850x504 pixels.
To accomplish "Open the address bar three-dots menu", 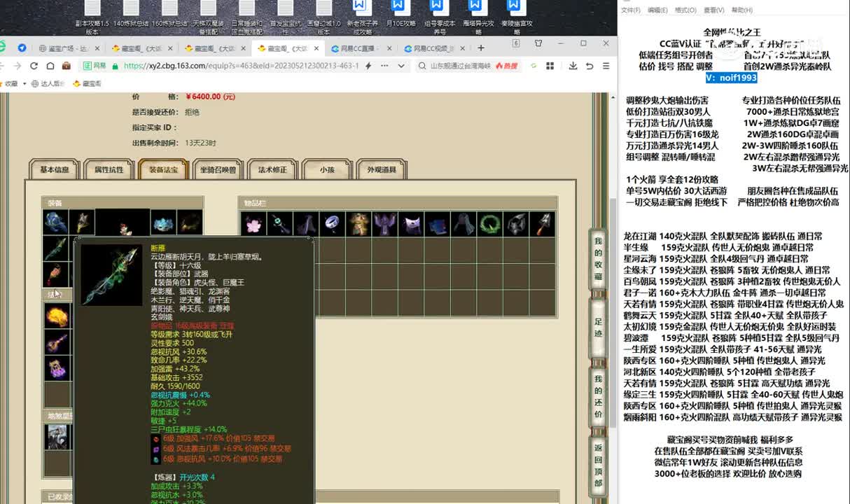I will pyautogui.click(x=384, y=66).
